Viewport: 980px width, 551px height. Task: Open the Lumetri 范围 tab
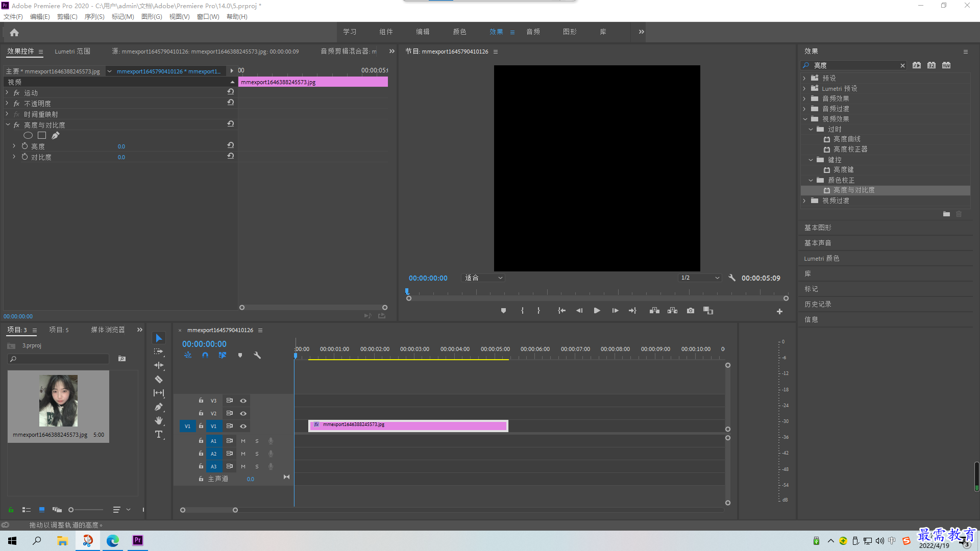pyautogui.click(x=72, y=52)
